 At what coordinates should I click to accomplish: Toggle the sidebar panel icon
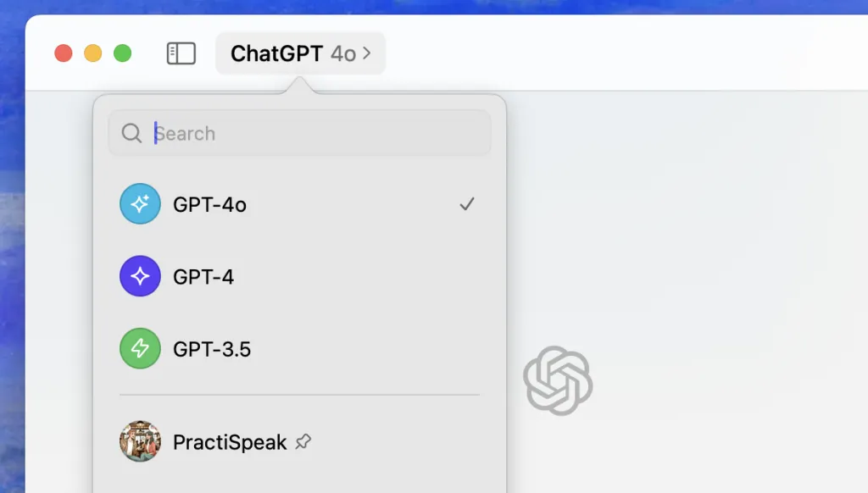181,53
